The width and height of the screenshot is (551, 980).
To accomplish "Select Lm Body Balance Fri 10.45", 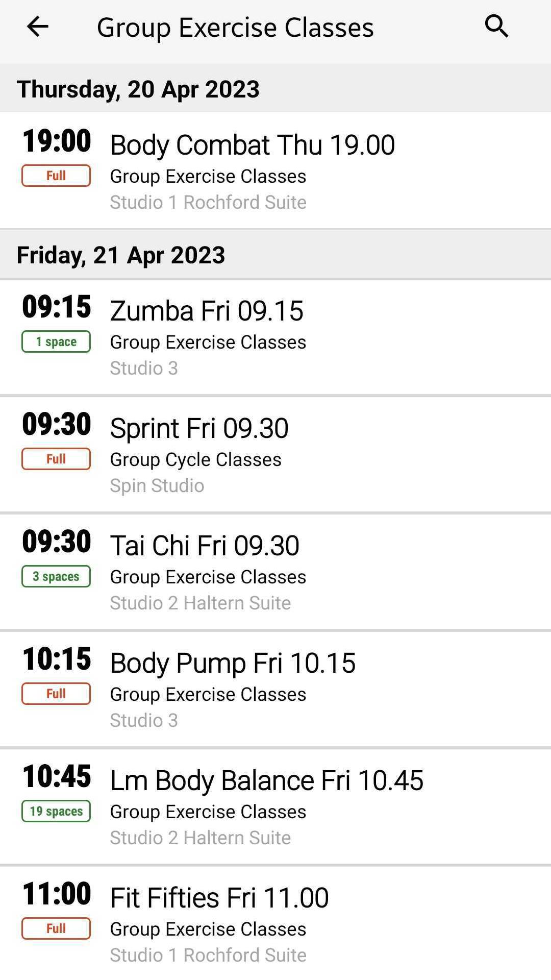I will (x=275, y=807).
